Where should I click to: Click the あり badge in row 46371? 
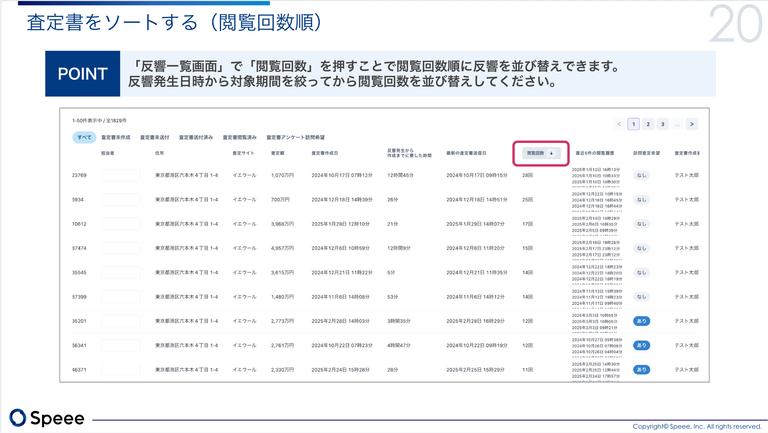640,370
